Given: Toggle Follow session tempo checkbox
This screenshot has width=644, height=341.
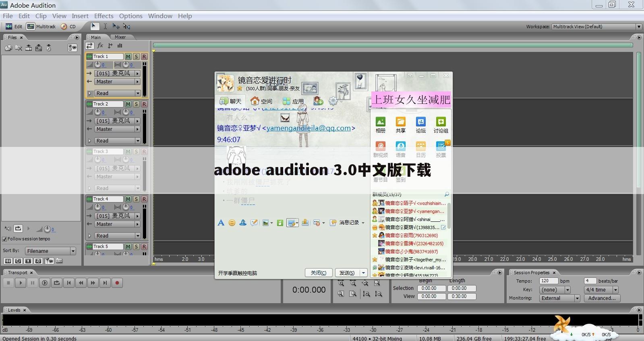Looking at the screenshot, I should click(5, 239).
